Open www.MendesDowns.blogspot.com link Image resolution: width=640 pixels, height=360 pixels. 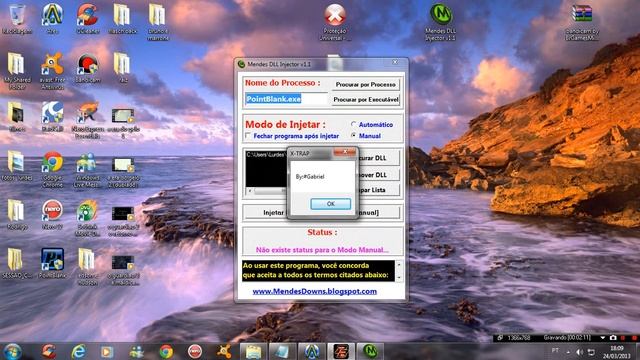tap(314, 291)
